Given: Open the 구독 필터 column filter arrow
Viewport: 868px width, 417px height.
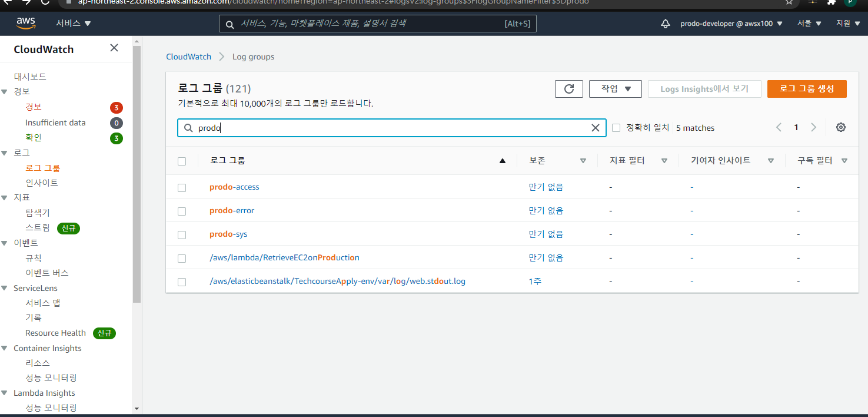Looking at the screenshot, I should point(844,161).
